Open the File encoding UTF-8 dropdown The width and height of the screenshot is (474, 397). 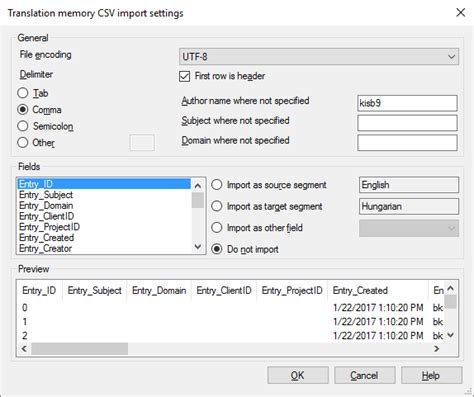click(x=319, y=57)
